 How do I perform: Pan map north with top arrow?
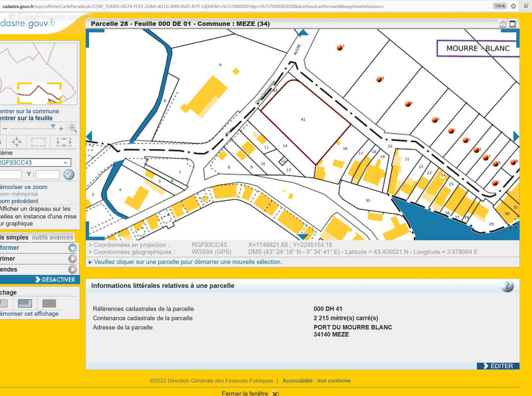coord(303,33)
